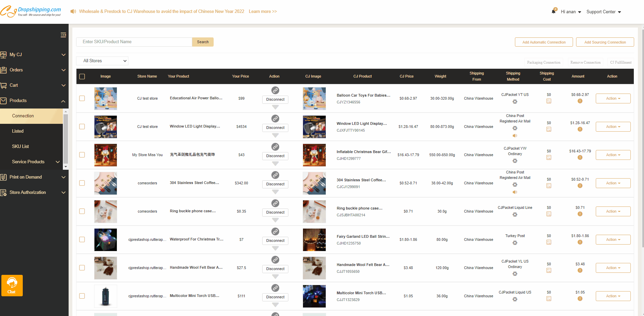Click speaker icon under China Post for 304 Stainless Steel
This screenshot has width=644, height=316.
(x=515, y=192)
